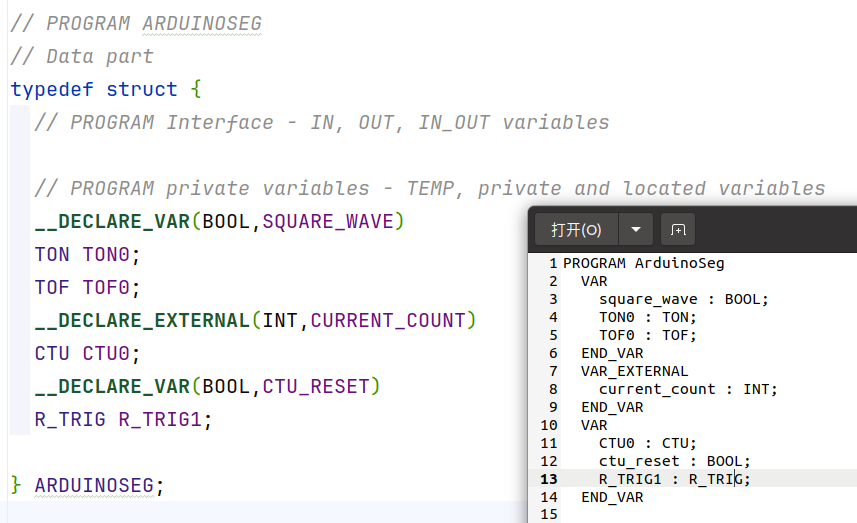The width and height of the screenshot is (857, 523).
Task: Click '__DECLARE_EXTERNAL(INT,CURRENT_COUNT)' code line
Action: pos(255,320)
